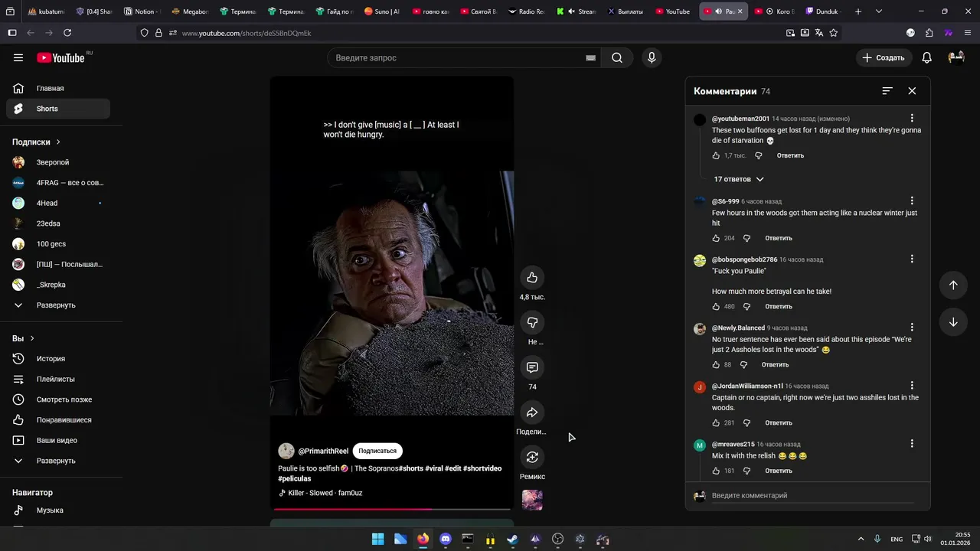Click the Создать create button
The height and width of the screenshot is (551, 980).
884,57
